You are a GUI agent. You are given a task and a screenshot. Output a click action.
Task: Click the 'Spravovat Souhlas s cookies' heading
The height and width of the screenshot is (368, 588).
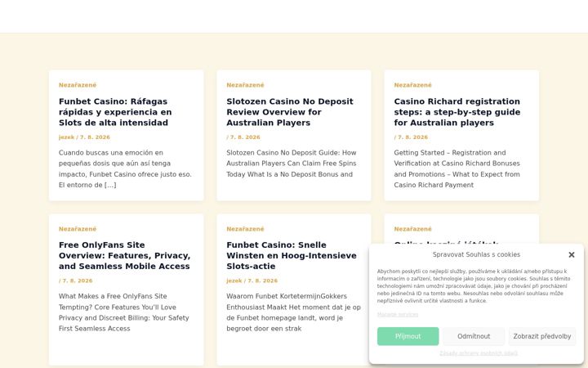pyautogui.click(x=476, y=254)
